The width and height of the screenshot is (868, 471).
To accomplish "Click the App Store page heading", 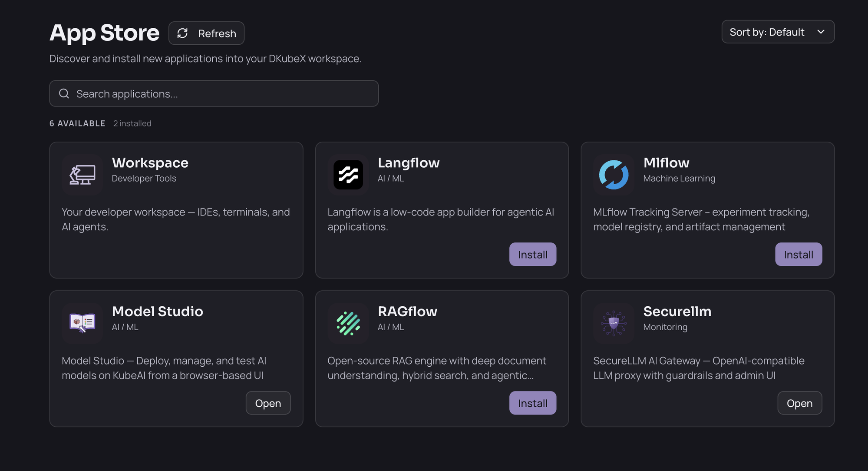I will tap(105, 33).
